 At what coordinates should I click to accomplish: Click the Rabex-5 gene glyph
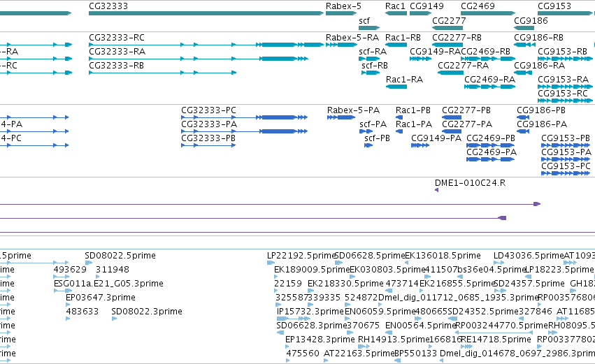pyautogui.click(x=341, y=13)
